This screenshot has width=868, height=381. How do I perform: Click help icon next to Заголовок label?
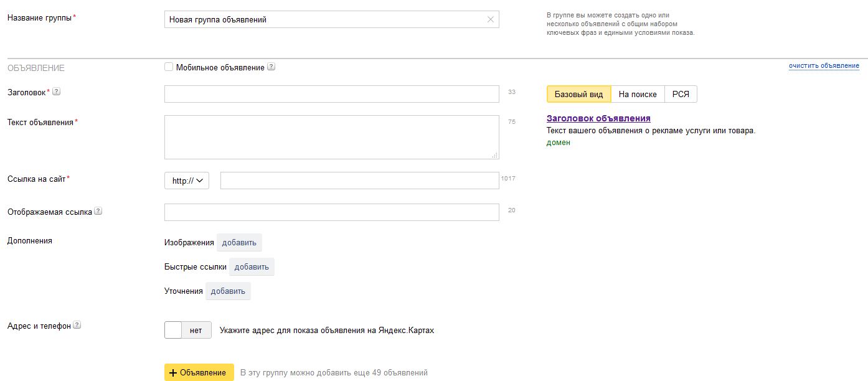[x=56, y=92]
